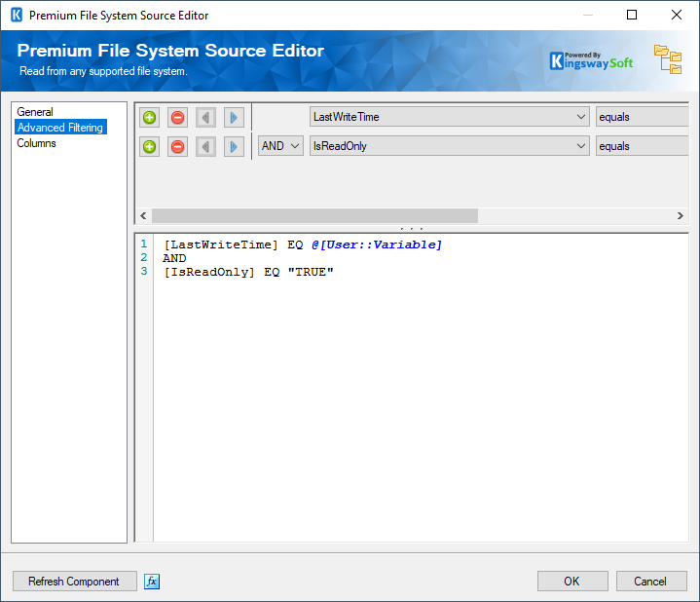Click the KingswaySoft logo
The height and width of the screenshot is (602, 700).
591,60
